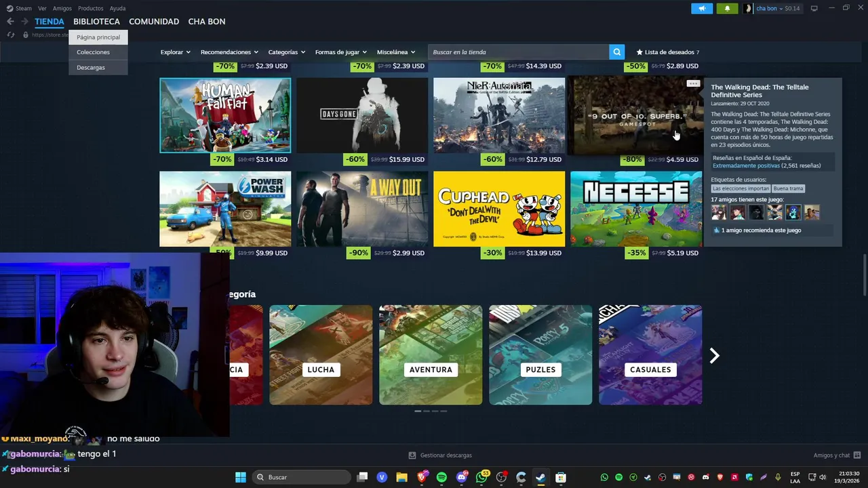Click the user avatar beside cha bon
Image resolution: width=868 pixels, height=488 pixels.
(748, 8)
